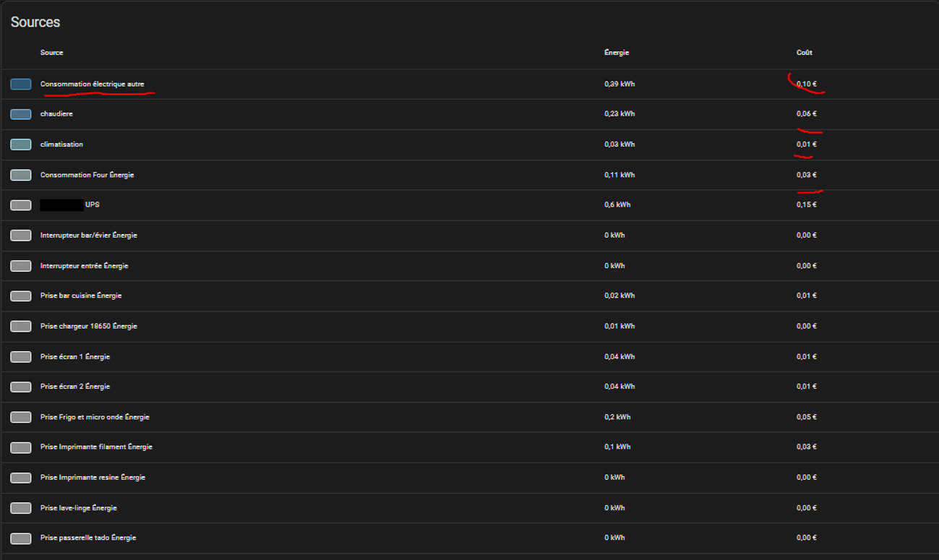Open Prise Frigo et micro onde Énergie
This screenshot has height=560, width=939.
(95, 417)
